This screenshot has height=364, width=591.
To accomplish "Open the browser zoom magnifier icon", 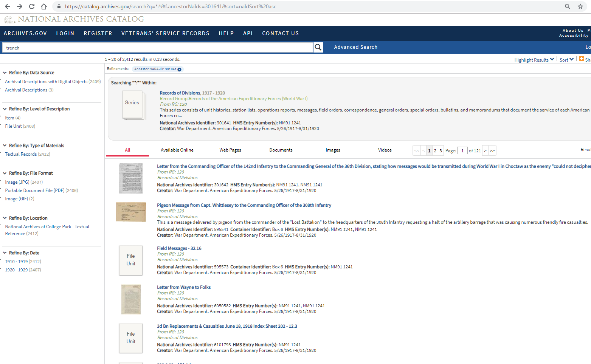I will tap(568, 6).
